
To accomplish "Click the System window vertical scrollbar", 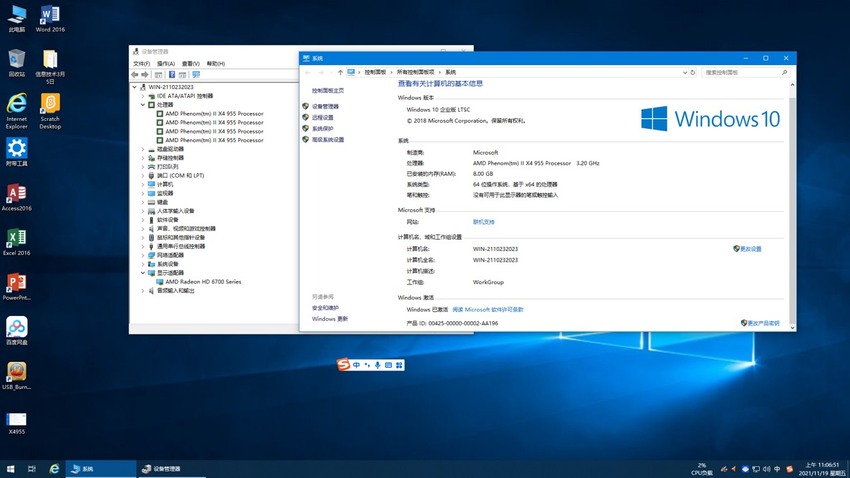I will [x=792, y=206].
